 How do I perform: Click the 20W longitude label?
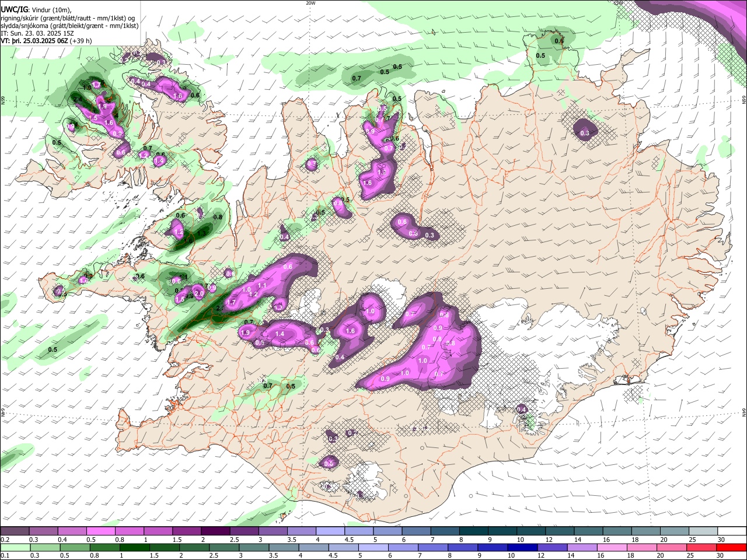pyautogui.click(x=310, y=3)
